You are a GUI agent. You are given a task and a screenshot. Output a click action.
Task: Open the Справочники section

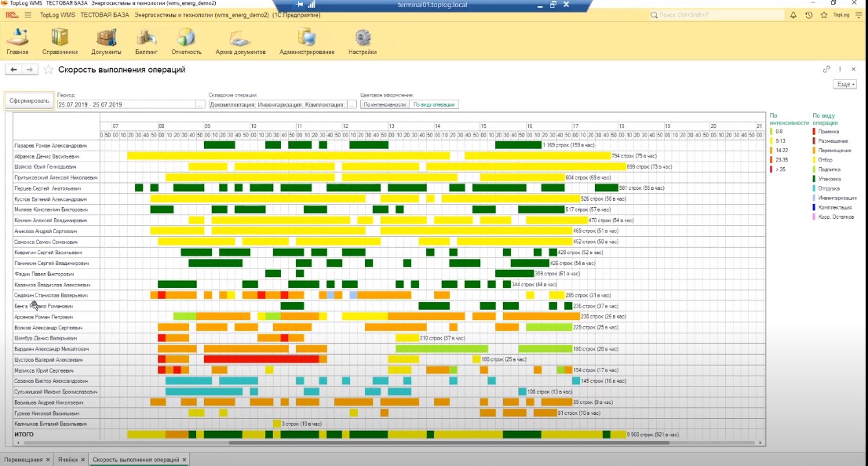pos(60,42)
